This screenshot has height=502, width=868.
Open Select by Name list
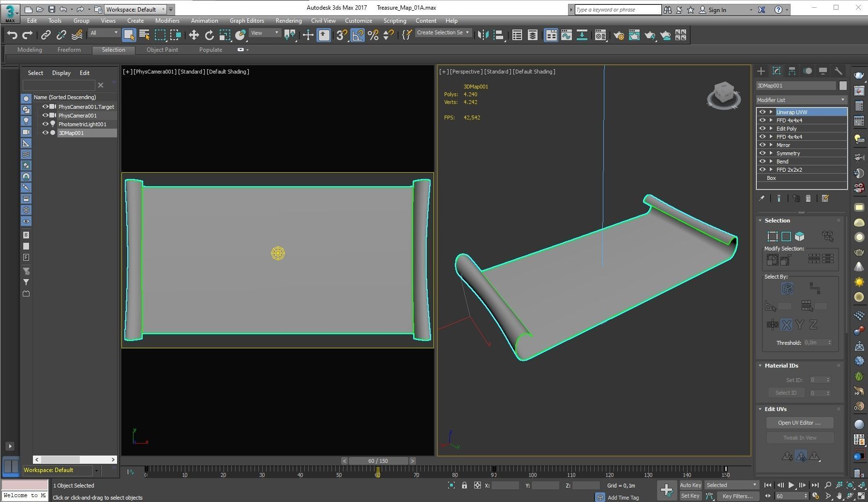click(144, 35)
